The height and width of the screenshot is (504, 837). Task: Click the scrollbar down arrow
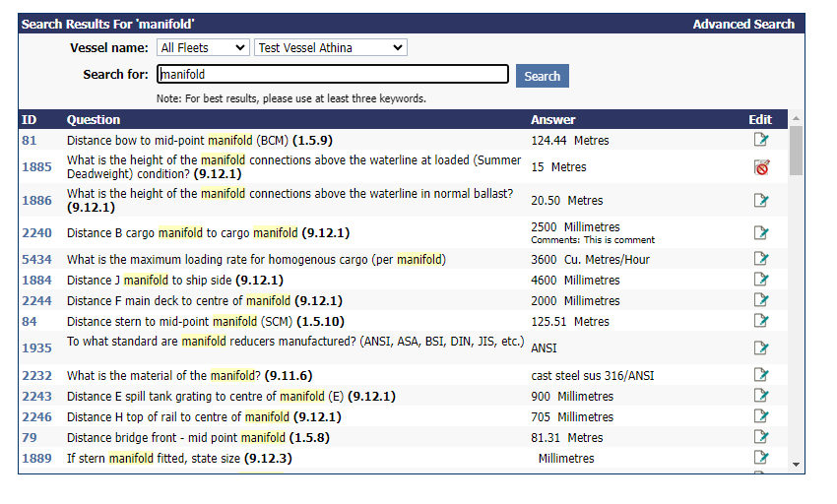796,464
